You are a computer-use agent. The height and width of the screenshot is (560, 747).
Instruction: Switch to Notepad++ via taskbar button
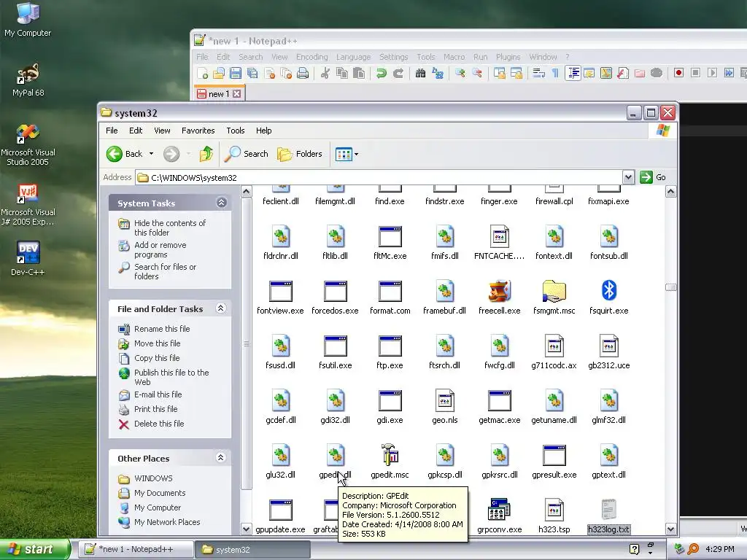tap(135, 549)
